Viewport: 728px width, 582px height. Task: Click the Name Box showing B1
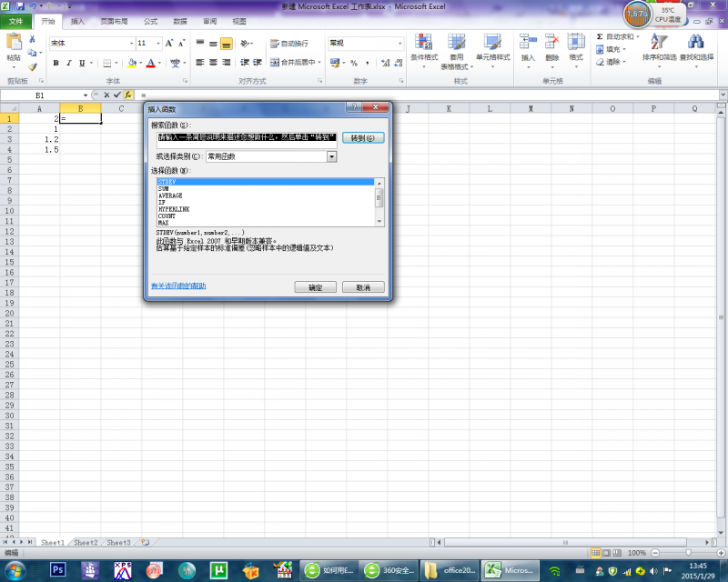40,95
